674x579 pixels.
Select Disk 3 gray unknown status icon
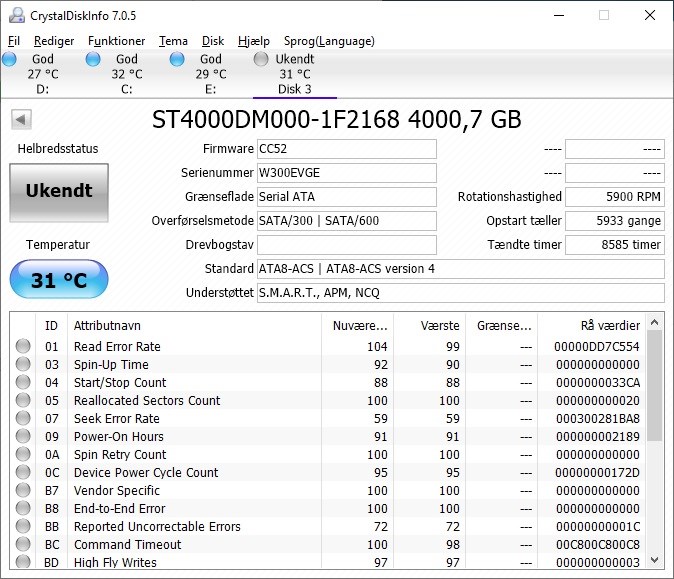click(260, 59)
